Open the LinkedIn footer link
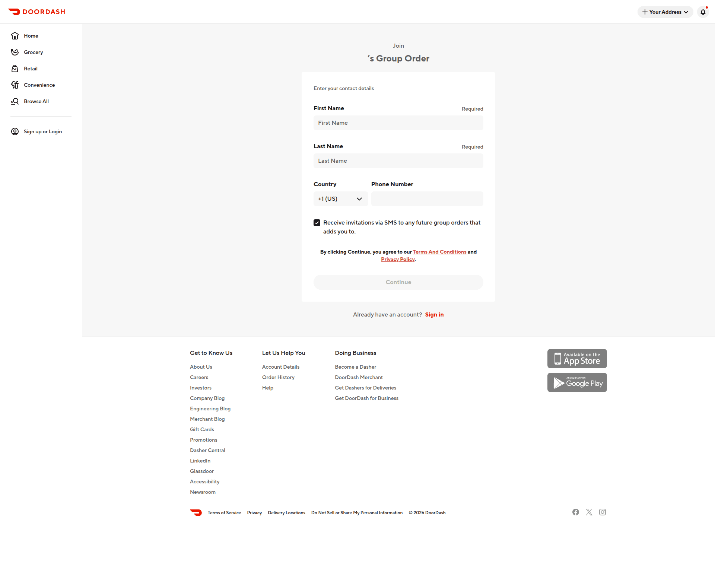715x588 pixels. [x=200, y=461]
